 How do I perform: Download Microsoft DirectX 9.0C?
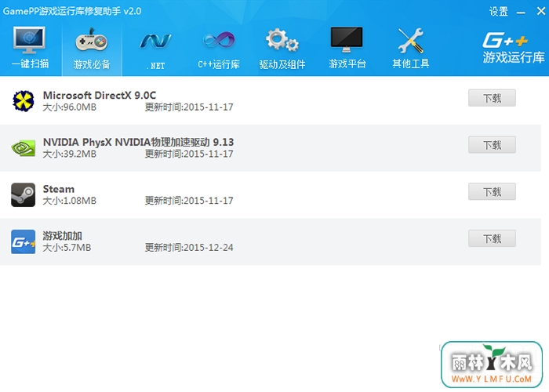pos(492,98)
